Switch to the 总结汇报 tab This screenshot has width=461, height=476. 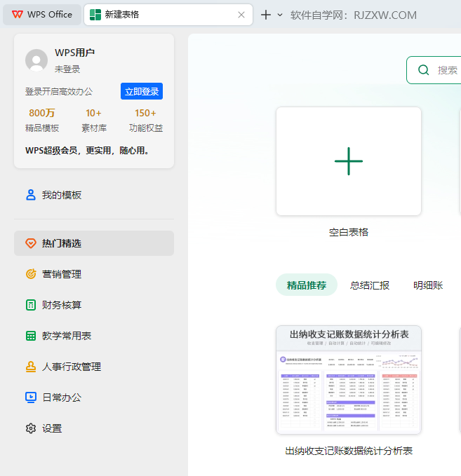370,285
